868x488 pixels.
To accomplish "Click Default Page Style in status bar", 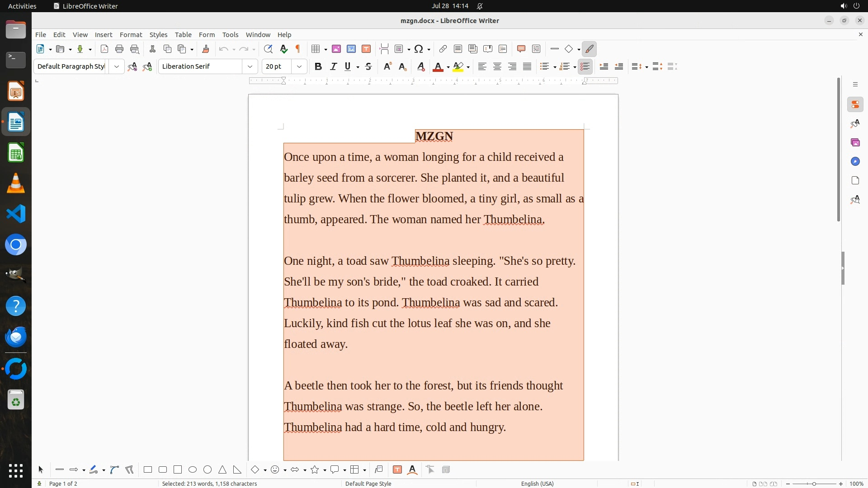I will 368,484.
